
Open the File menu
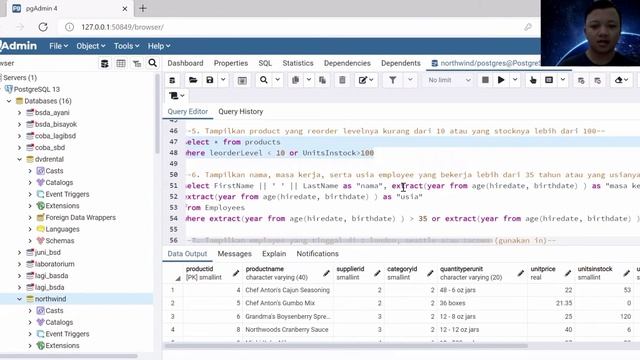[x=58, y=46]
